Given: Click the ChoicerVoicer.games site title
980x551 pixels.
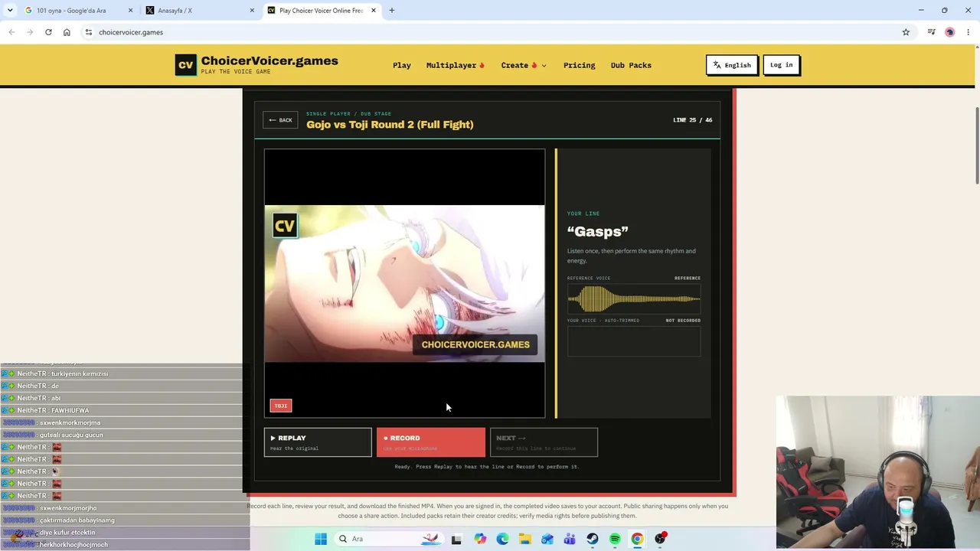Looking at the screenshot, I should [269, 61].
